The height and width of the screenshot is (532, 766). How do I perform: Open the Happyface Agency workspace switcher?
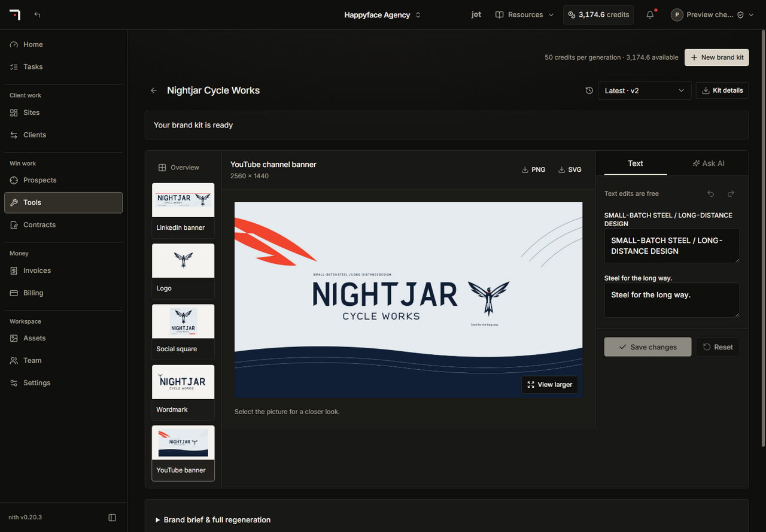383,15
